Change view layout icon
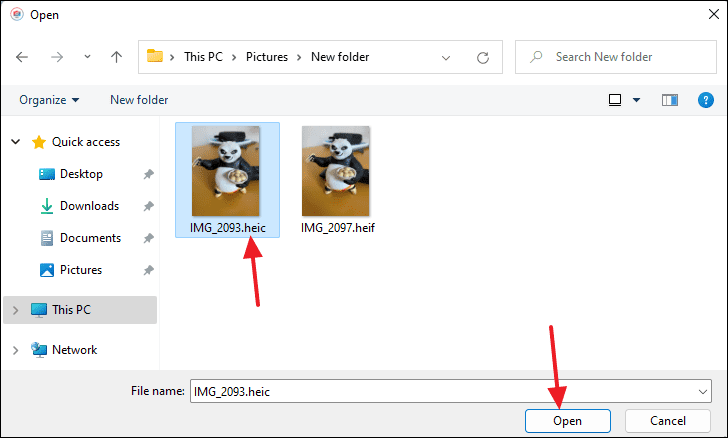 click(615, 100)
